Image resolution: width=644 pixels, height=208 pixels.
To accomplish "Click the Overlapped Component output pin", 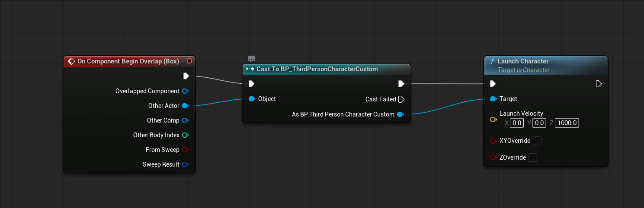I will [x=185, y=91].
